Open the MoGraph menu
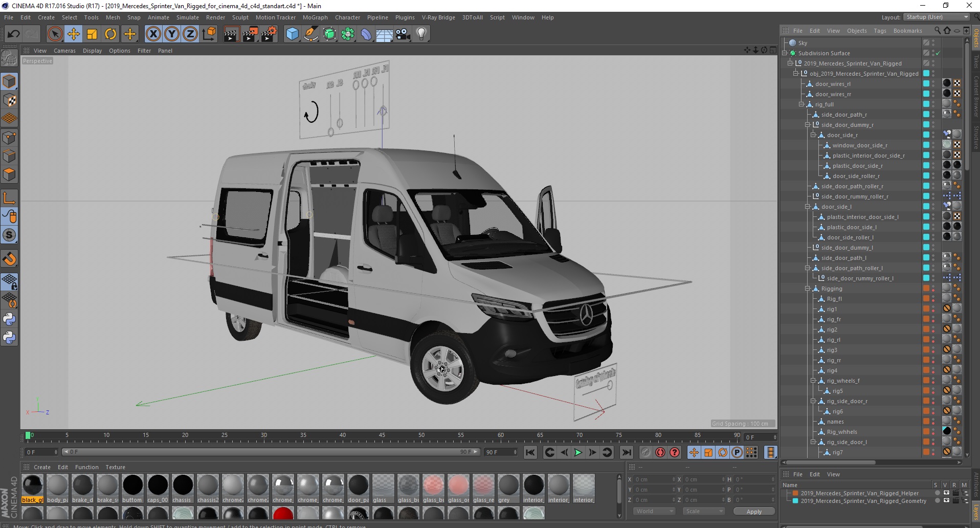Screen dimensions: 980x528 [x=315, y=17]
